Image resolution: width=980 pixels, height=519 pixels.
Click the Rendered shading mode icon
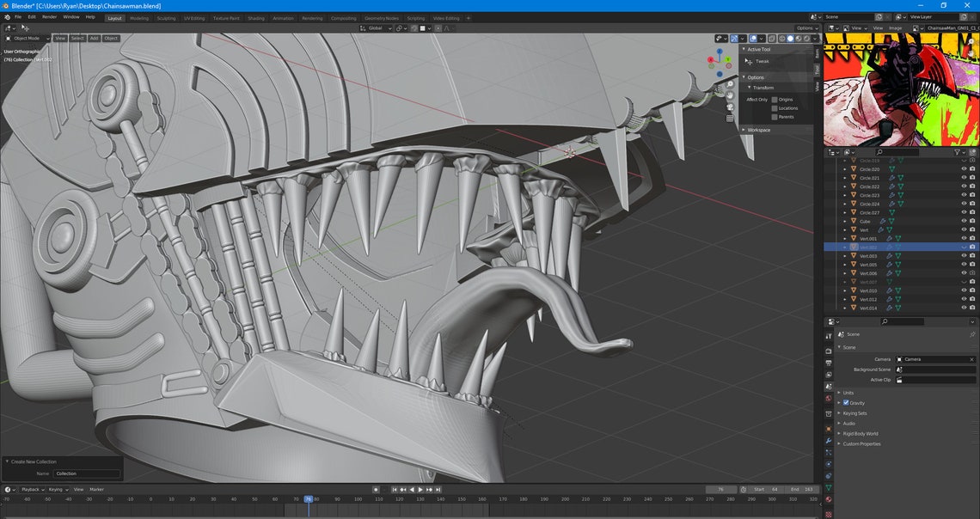tap(805, 38)
